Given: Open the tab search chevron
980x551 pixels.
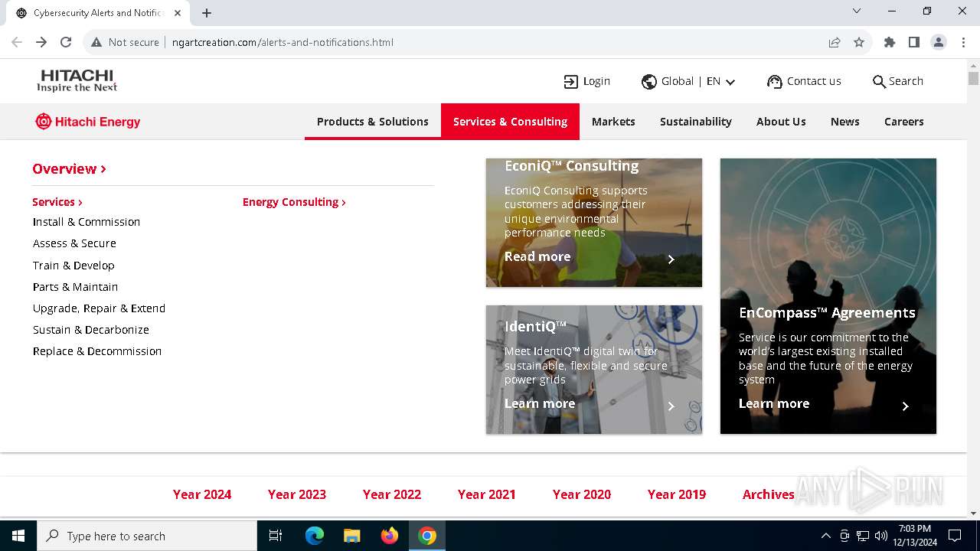Looking at the screenshot, I should pos(857,11).
